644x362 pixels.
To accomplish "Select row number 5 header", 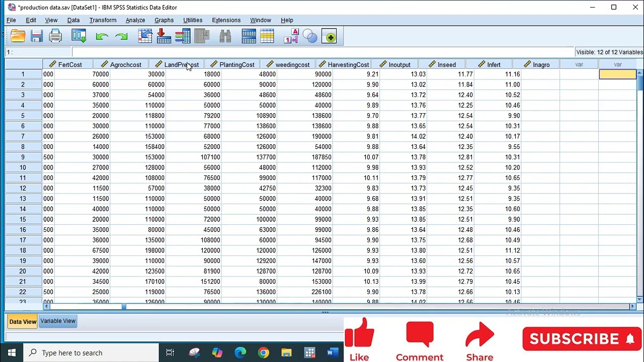I will click(x=23, y=116).
